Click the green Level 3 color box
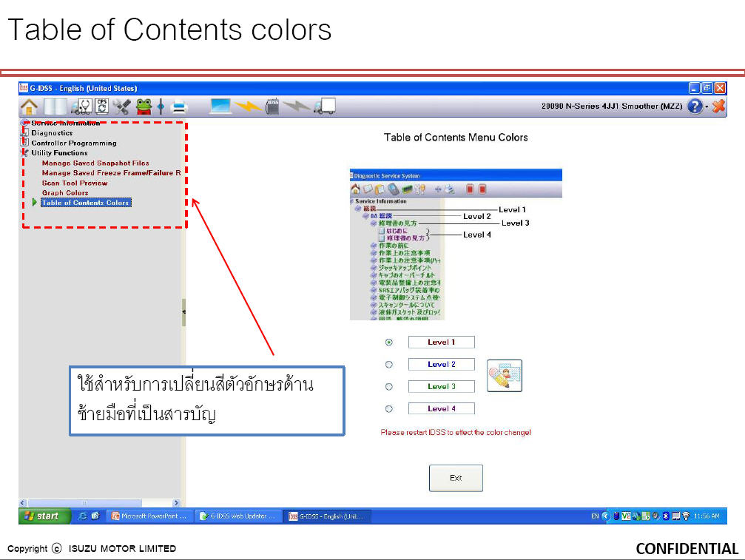This screenshot has width=745, height=560. 442,387
